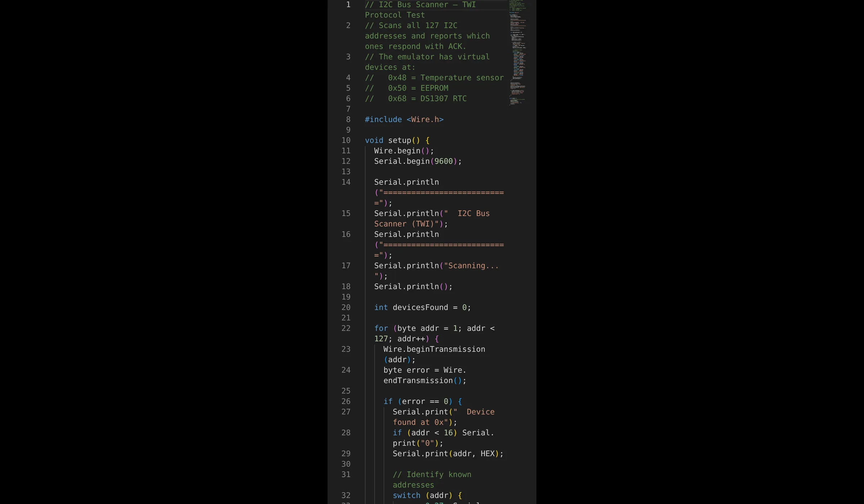Click 'addr < 16' condition on line 28
The height and width of the screenshot is (504, 864).
[x=432, y=433]
